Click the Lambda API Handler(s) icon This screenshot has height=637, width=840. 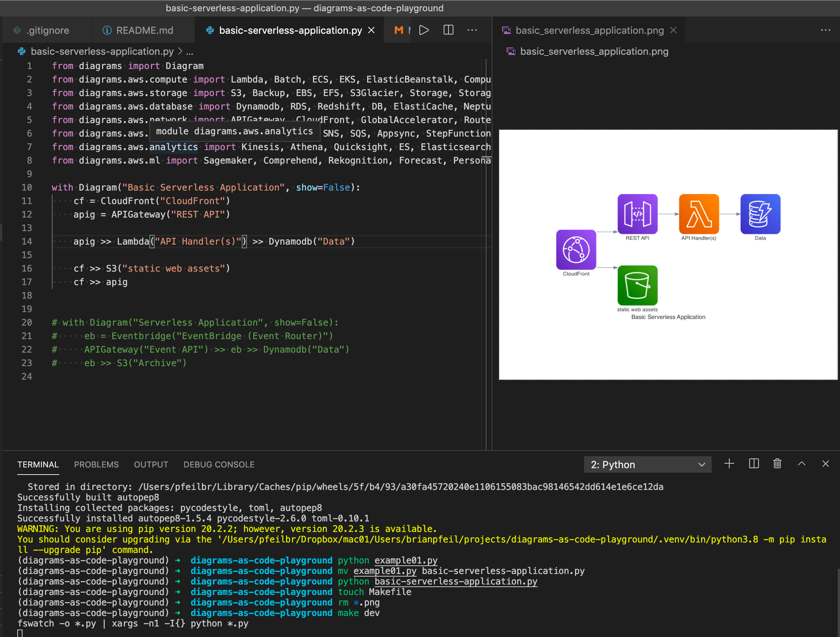[x=699, y=214]
